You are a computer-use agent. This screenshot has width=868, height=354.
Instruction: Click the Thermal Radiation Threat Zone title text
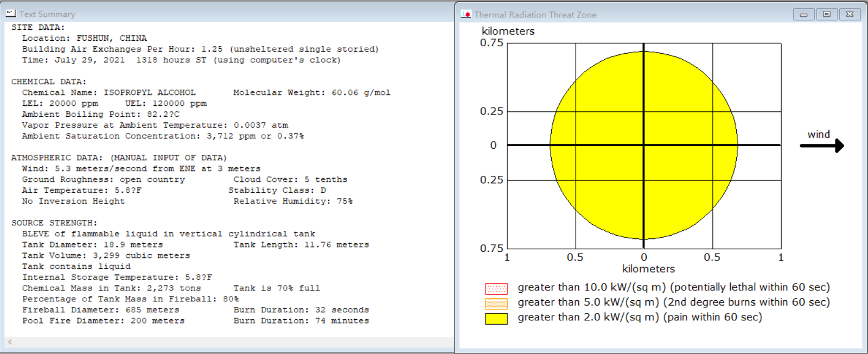pyautogui.click(x=535, y=15)
